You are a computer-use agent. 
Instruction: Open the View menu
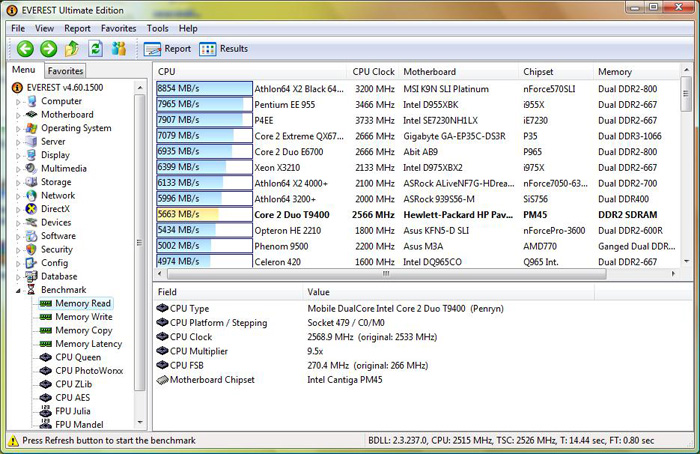point(44,29)
